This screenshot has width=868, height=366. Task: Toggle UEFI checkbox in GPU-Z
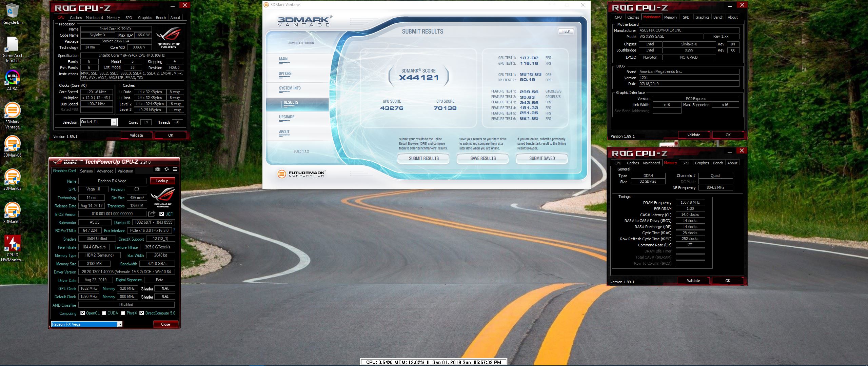point(162,214)
